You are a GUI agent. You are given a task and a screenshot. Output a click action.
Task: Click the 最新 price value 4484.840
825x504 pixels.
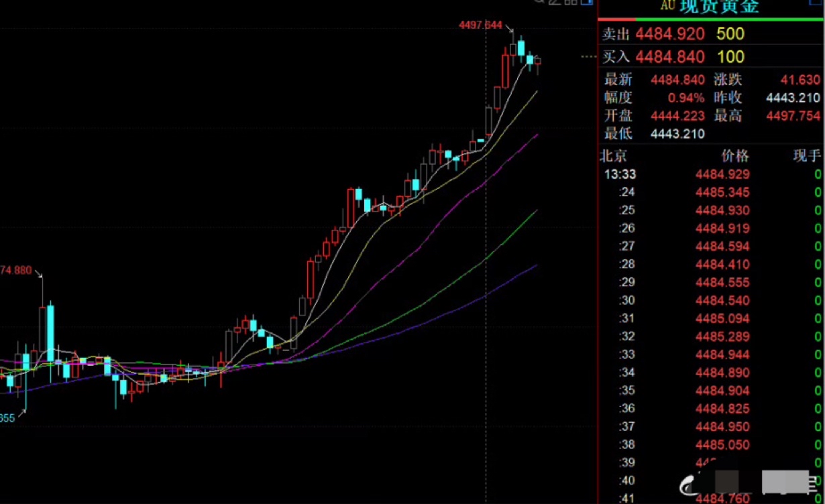[677, 80]
